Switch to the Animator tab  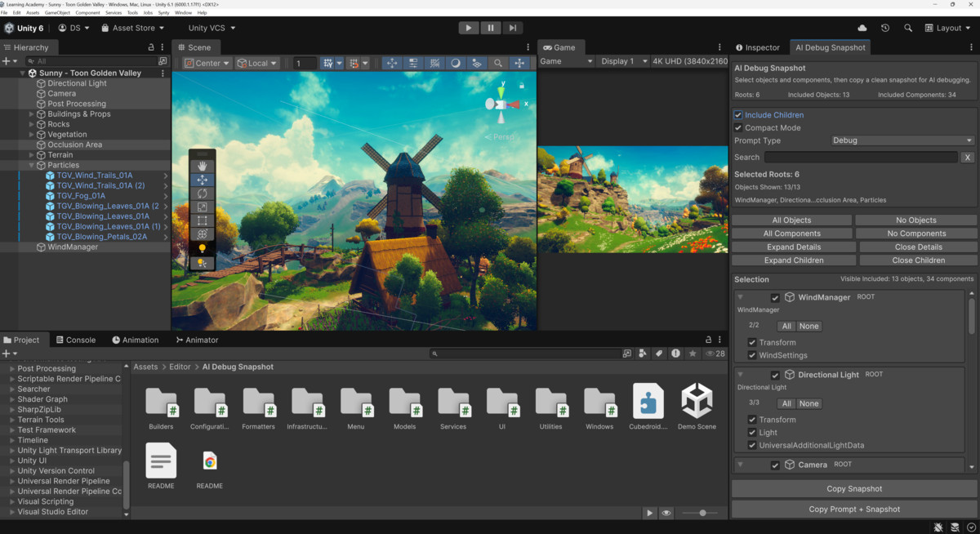[x=197, y=340]
